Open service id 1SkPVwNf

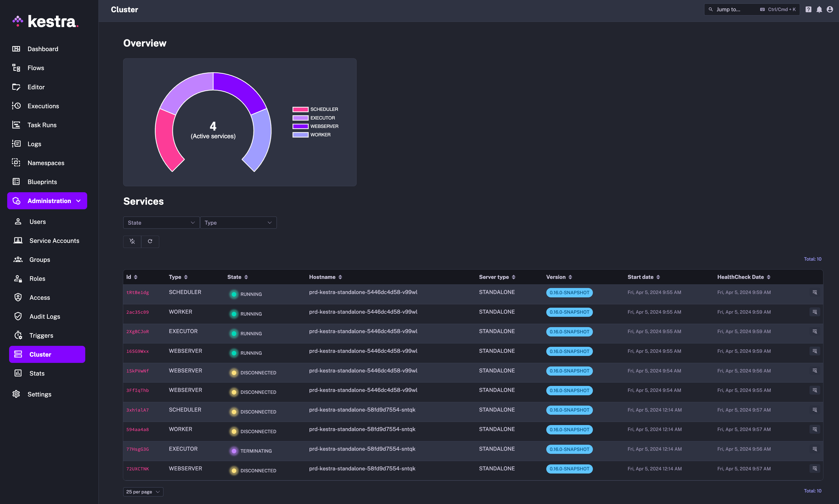(x=138, y=371)
